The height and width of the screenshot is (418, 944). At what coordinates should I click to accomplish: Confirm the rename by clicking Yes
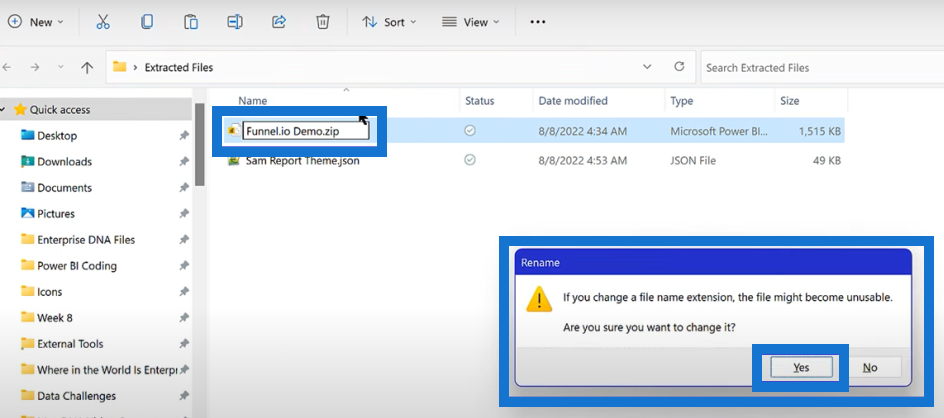801,367
